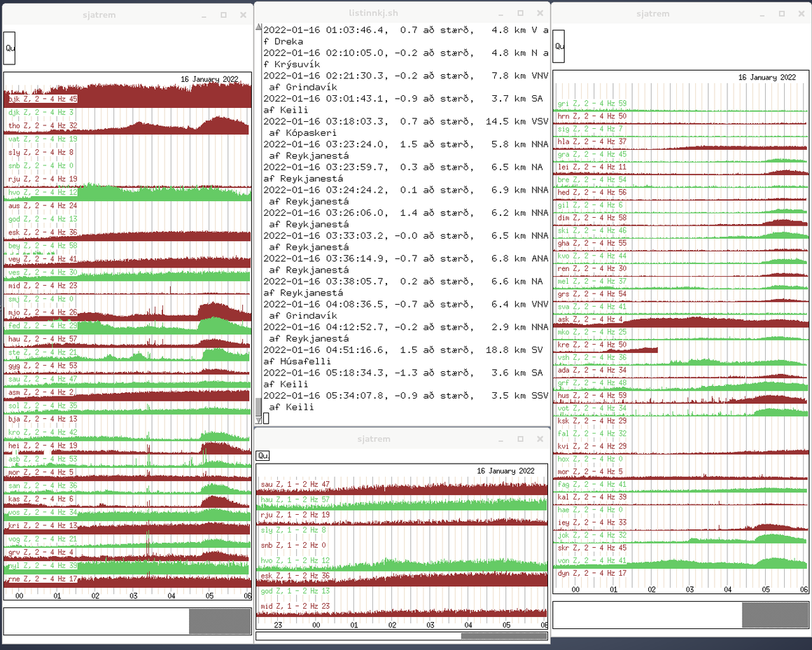Click Qu button in the gri station window

click(x=559, y=46)
